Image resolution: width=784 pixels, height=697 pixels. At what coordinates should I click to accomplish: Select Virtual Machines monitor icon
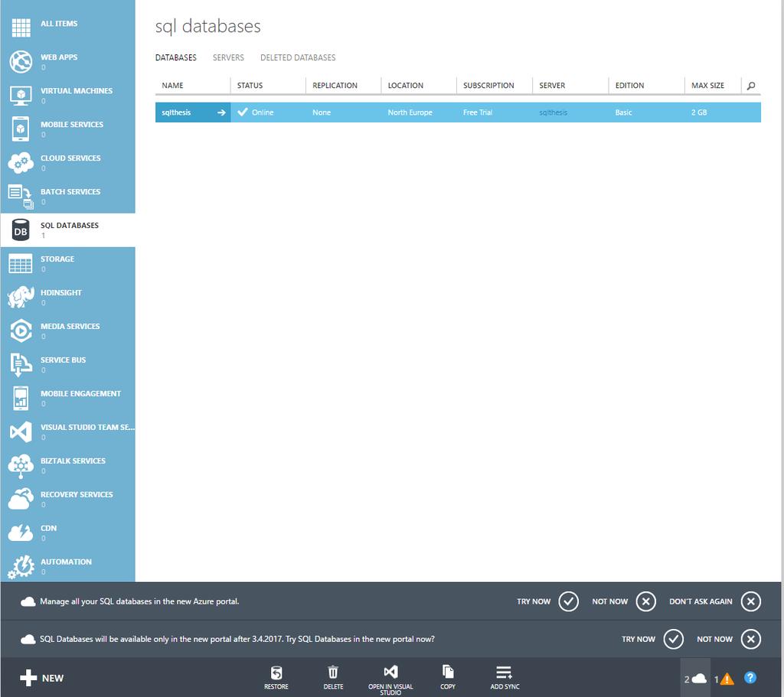21,95
